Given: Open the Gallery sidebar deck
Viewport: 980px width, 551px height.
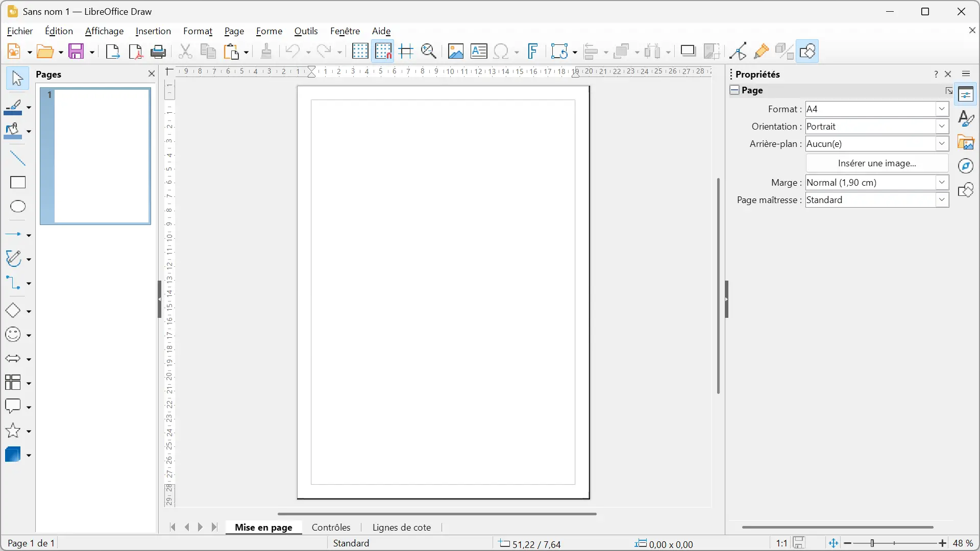Looking at the screenshot, I should tap(966, 142).
